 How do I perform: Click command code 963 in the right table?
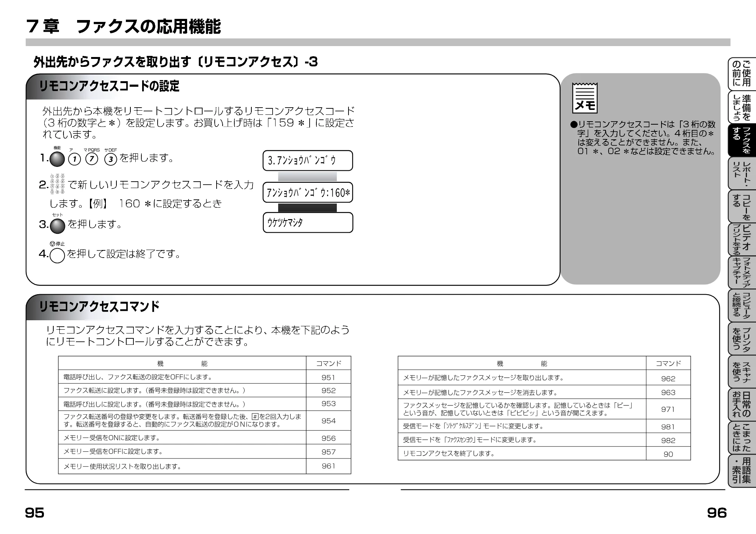pos(668,392)
